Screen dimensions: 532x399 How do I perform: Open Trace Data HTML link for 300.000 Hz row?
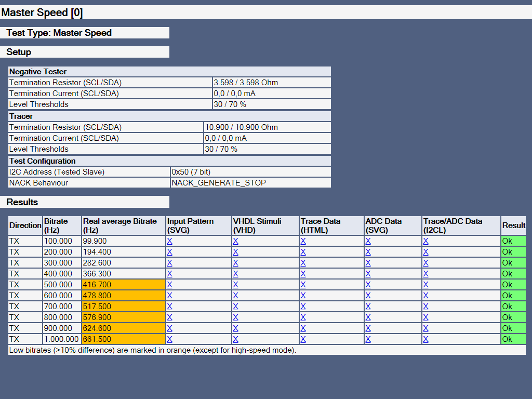tap(303, 263)
